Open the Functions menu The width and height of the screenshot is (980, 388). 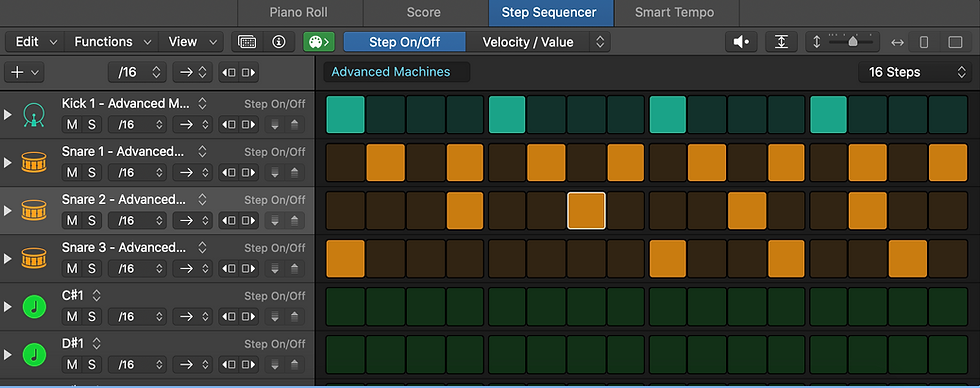112,42
